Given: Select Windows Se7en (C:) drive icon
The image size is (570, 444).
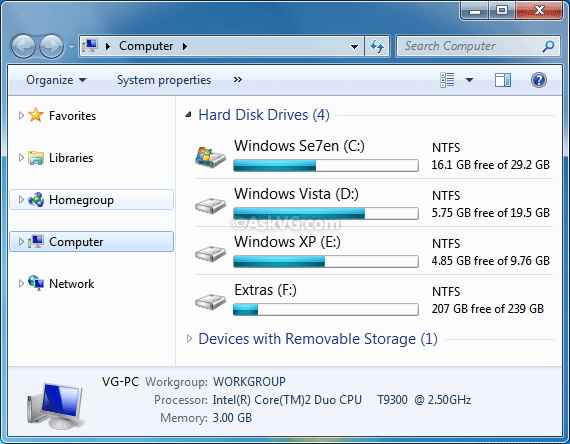Looking at the screenshot, I should point(210,157).
